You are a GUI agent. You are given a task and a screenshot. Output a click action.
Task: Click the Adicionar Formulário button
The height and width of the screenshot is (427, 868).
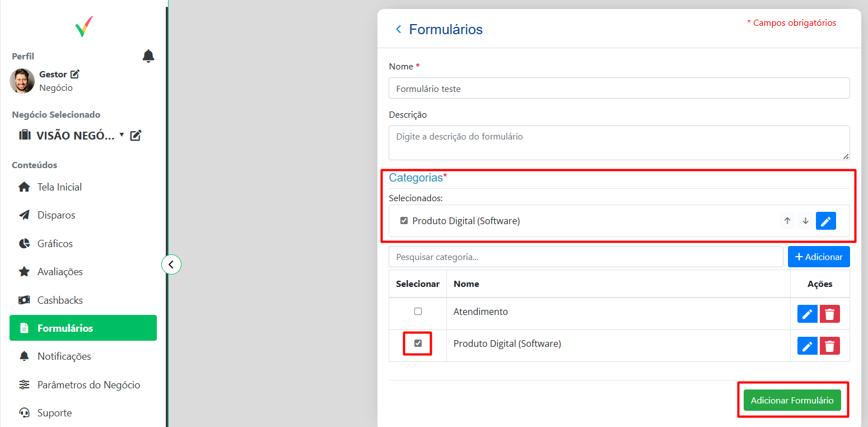click(x=792, y=400)
